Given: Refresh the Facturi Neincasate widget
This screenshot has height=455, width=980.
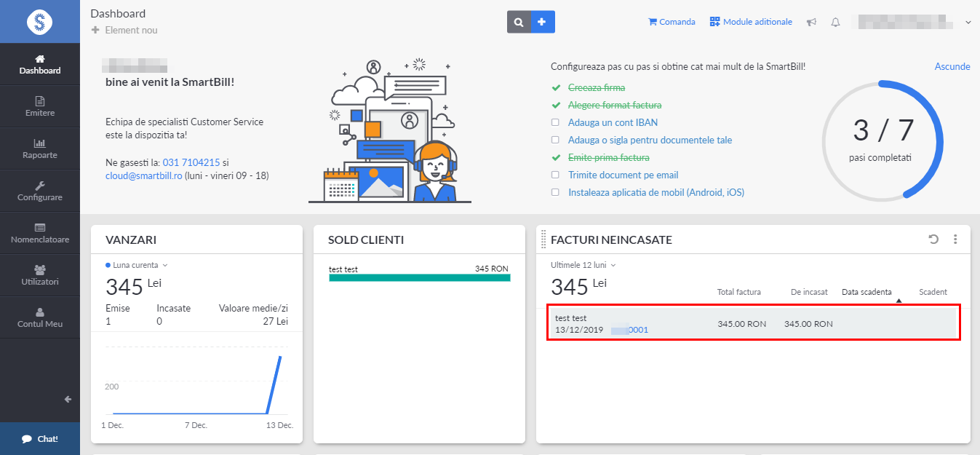Looking at the screenshot, I should click(933, 239).
